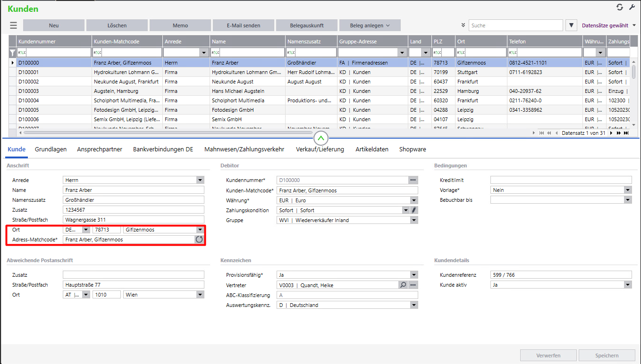Expand the Provisionsfähig dropdown

414,275
